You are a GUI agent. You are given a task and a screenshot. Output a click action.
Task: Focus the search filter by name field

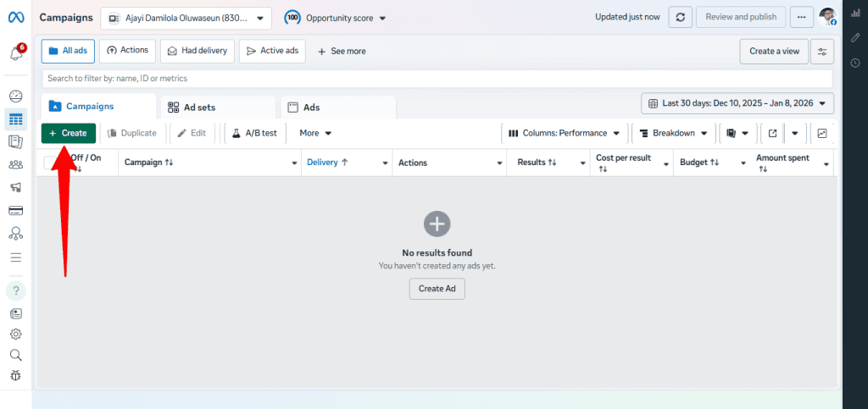pos(437,79)
